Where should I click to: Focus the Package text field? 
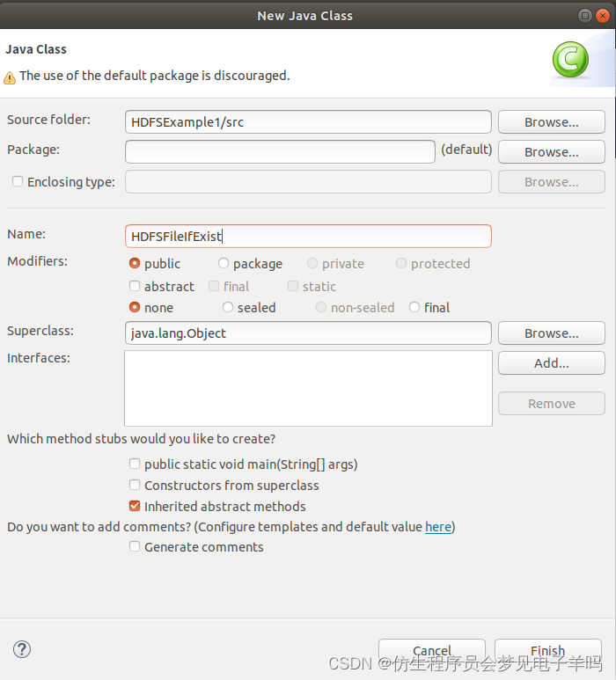pyautogui.click(x=280, y=151)
